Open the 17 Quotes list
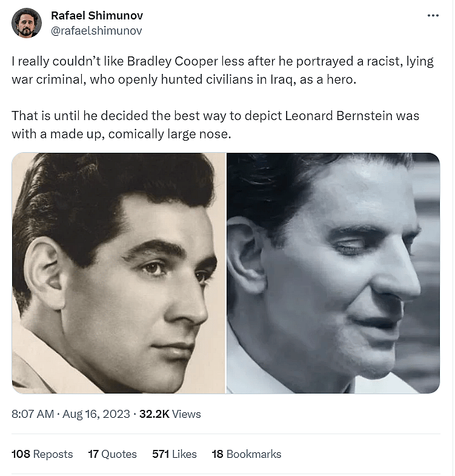Screen dimensions: 455x476 (x=113, y=454)
